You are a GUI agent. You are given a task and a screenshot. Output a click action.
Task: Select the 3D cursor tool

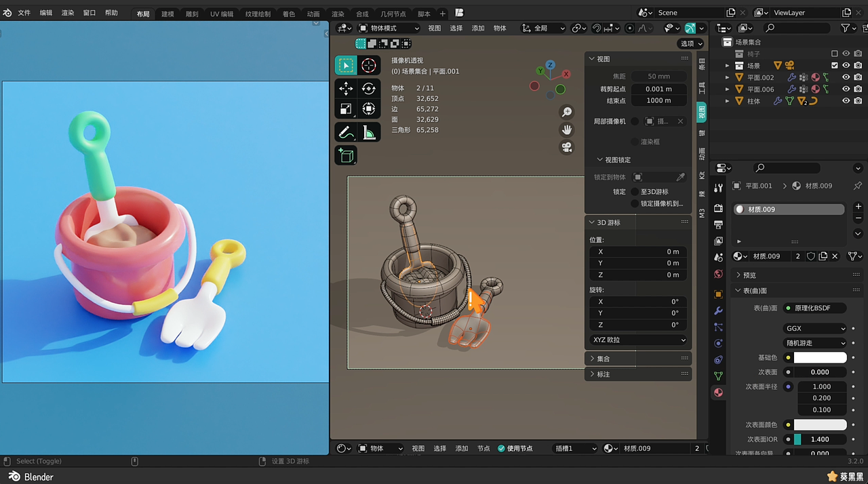[x=369, y=65]
